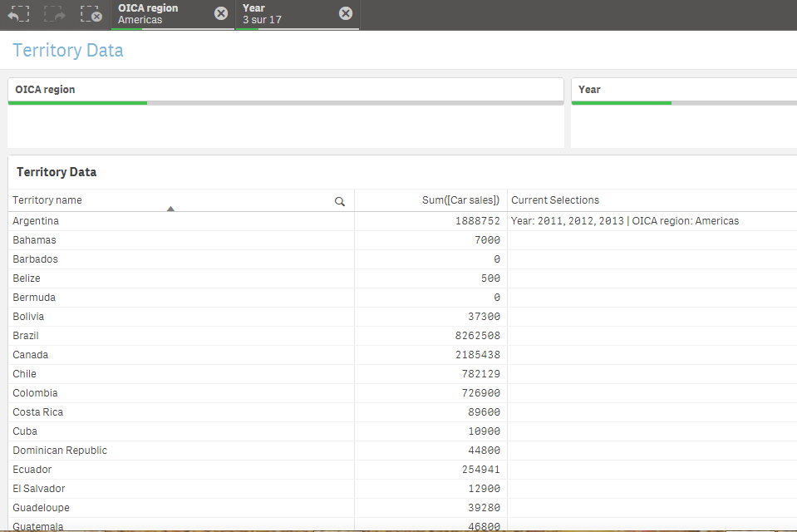Select Argentina in territory list
Screen dimensions: 797x532
[x=36, y=221]
